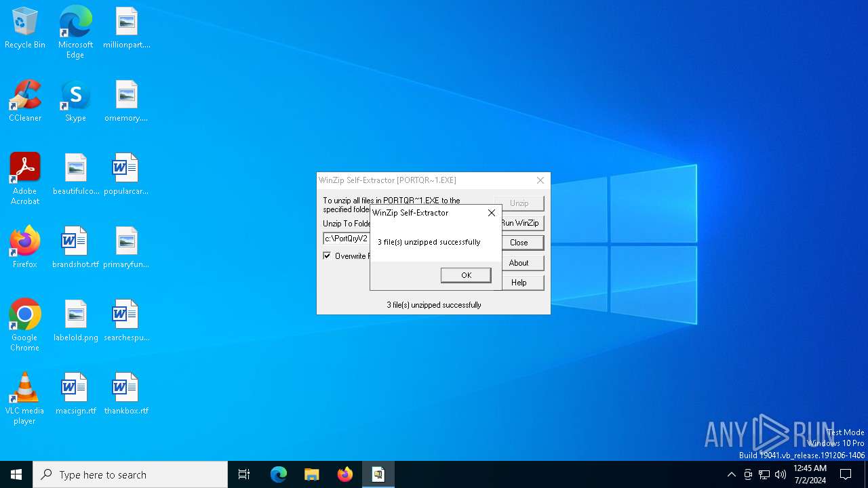Click the taskbar search box
Screen dimensions: 868x488
(x=130, y=474)
